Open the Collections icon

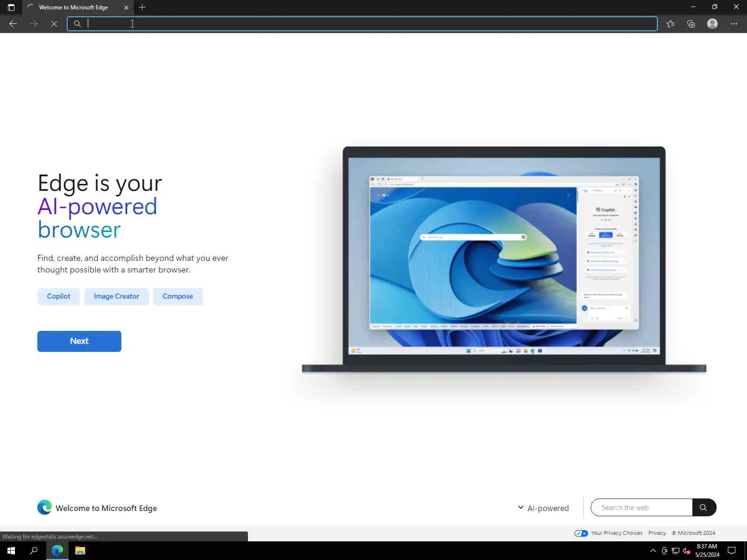click(x=691, y=24)
